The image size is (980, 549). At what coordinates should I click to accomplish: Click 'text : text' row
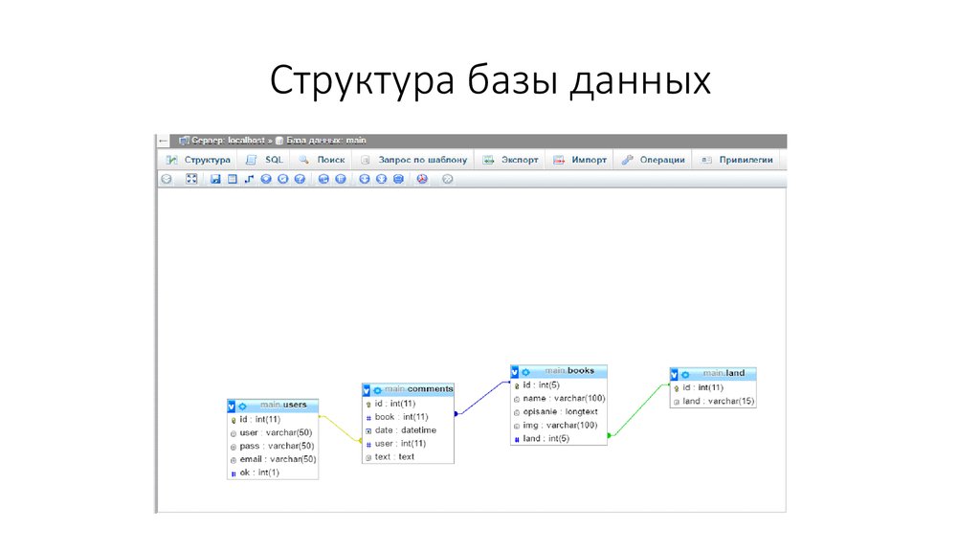tap(408, 457)
